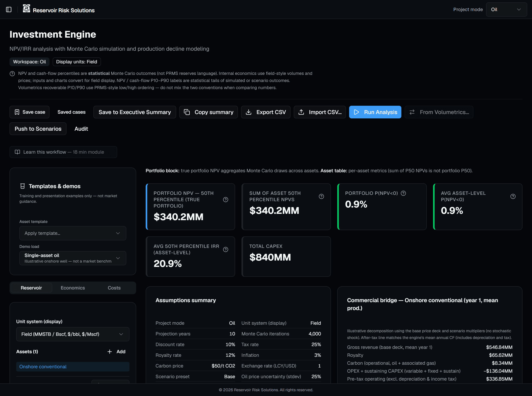Open help for Portfolio NPV 50th percentile

coord(225,200)
